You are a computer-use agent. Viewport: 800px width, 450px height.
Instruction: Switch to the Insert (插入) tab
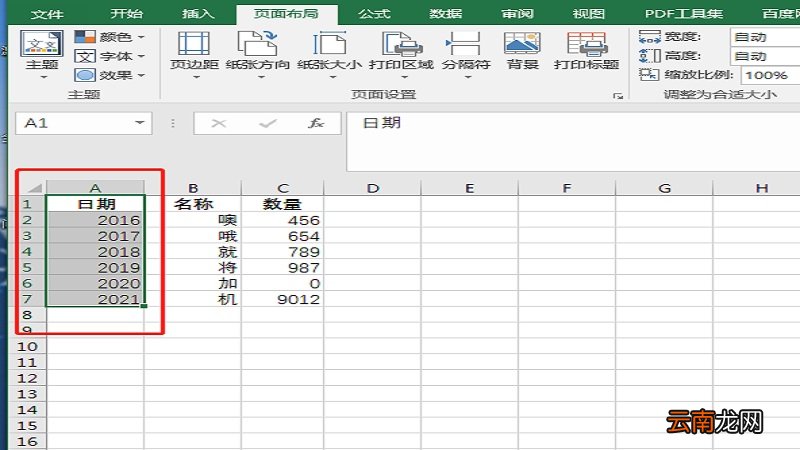[198, 13]
